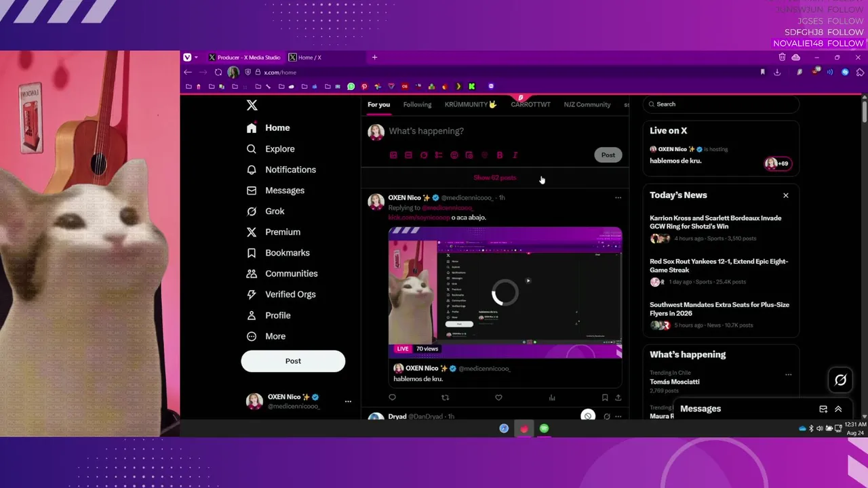868x488 pixels.
Task: Open WhatsApp bookmark in bookmarks bar
Action: coord(351,87)
